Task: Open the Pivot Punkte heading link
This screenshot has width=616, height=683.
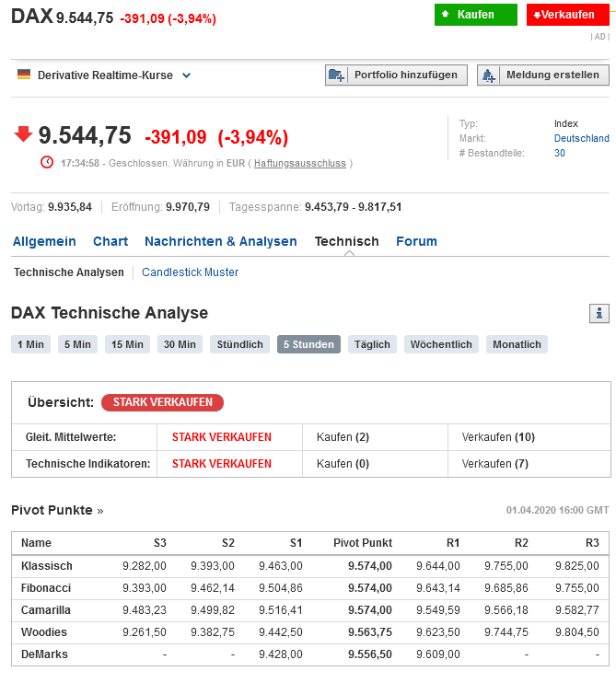Action: click(57, 510)
